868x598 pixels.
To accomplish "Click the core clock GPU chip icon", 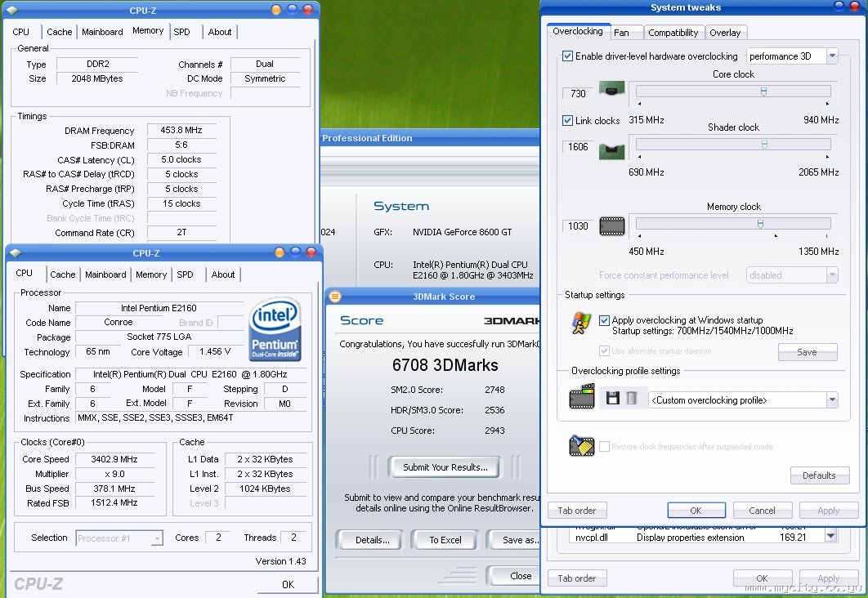I will point(611,89).
